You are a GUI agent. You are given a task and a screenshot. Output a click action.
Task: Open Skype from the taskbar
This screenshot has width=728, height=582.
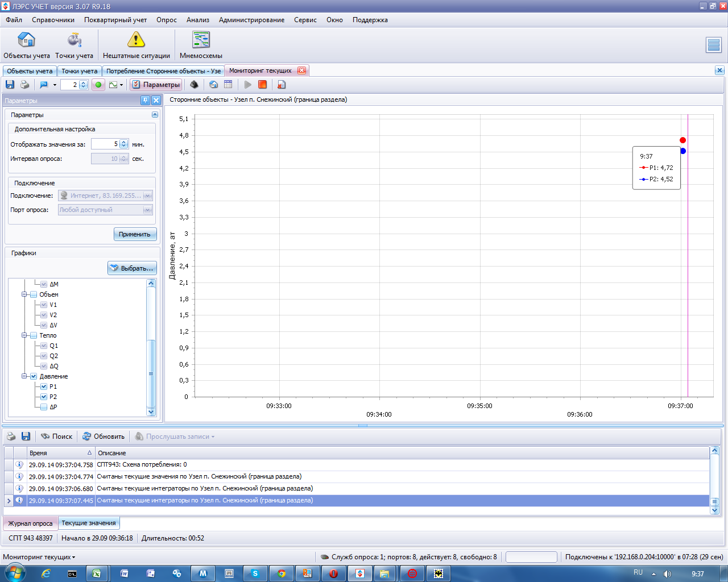tap(255, 573)
